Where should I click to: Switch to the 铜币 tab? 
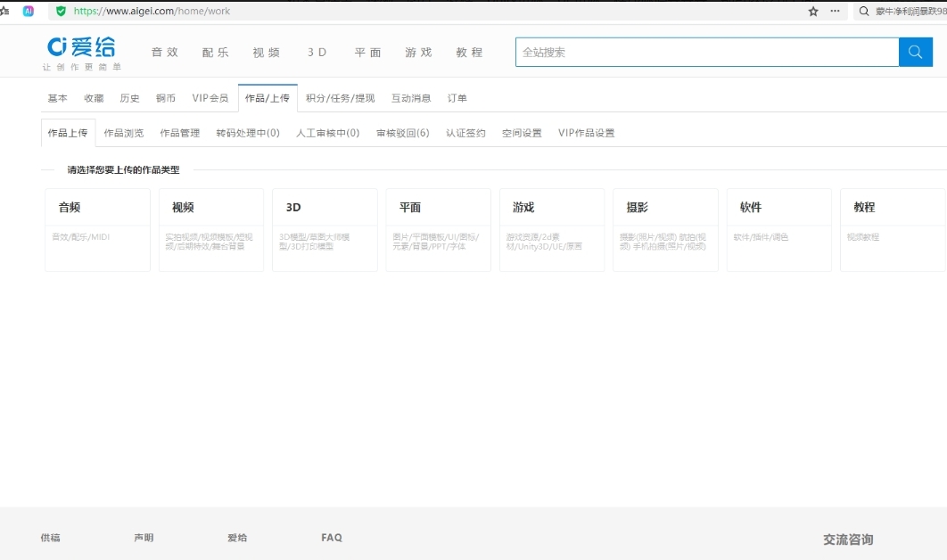tap(166, 98)
